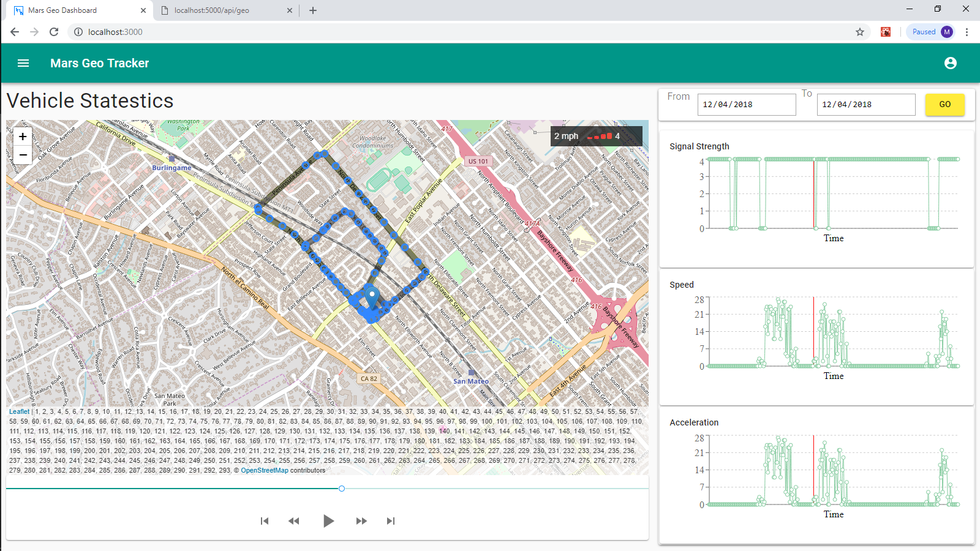Focus the To date field
Image resolution: width=980 pixels, height=551 pixels.
(x=866, y=105)
